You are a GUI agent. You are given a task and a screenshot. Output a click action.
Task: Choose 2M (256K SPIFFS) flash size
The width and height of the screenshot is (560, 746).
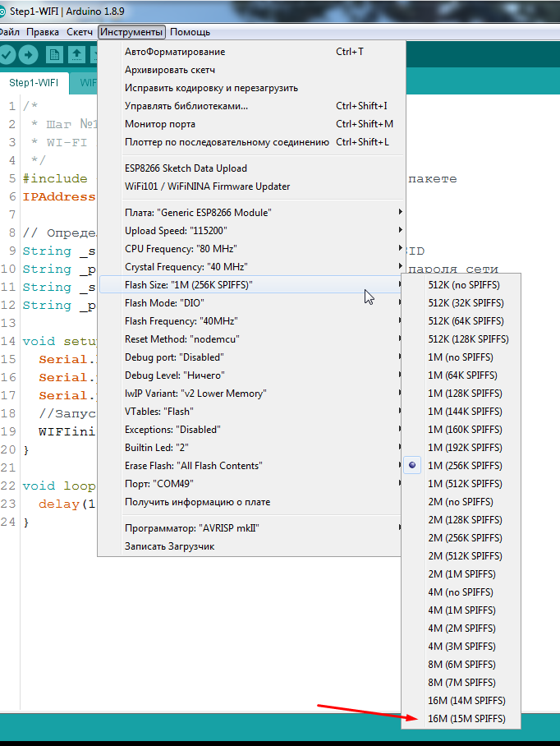(461, 537)
